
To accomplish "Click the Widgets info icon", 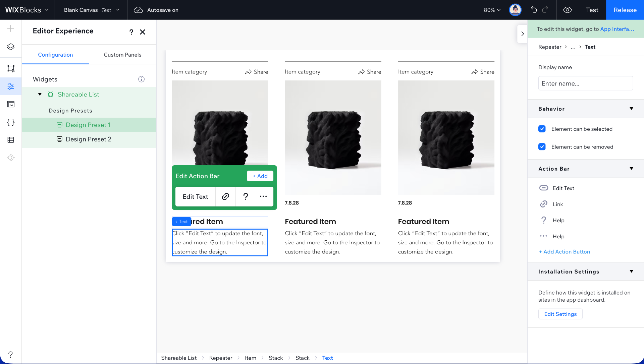I will (x=141, y=79).
